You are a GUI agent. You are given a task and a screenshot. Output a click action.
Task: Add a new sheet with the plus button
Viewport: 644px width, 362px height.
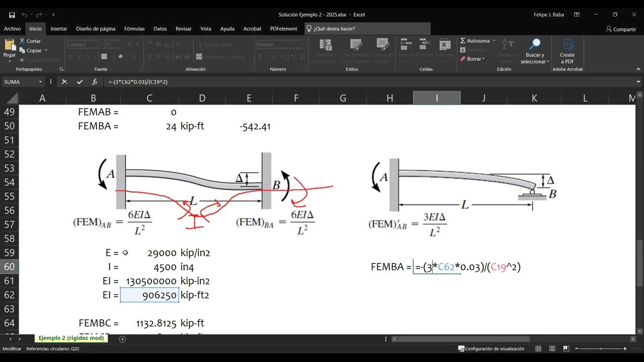tap(122, 339)
